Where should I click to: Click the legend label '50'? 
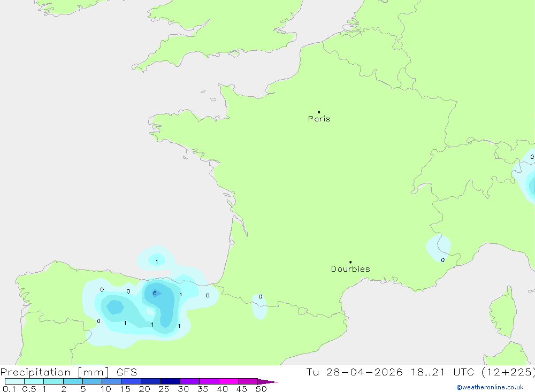pyautogui.click(x=261, y=389)
